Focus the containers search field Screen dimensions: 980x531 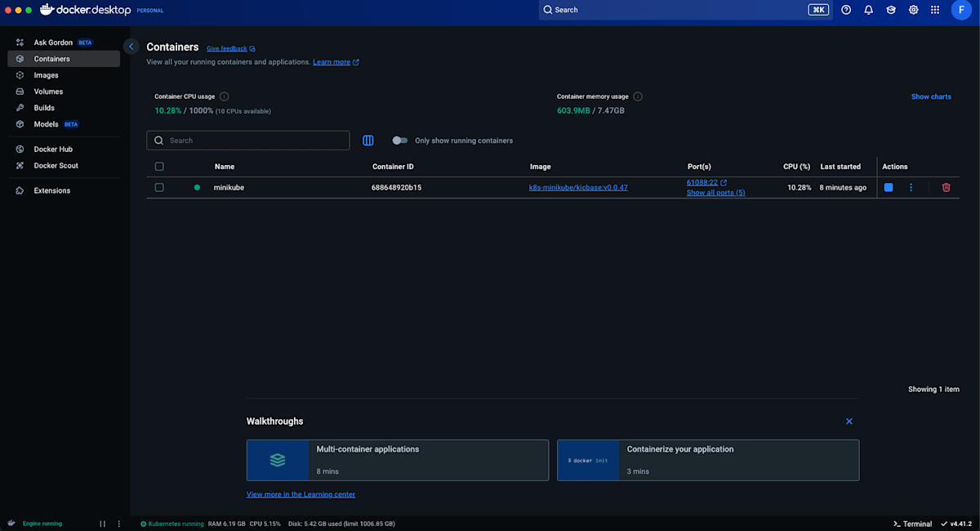[248, 141]
